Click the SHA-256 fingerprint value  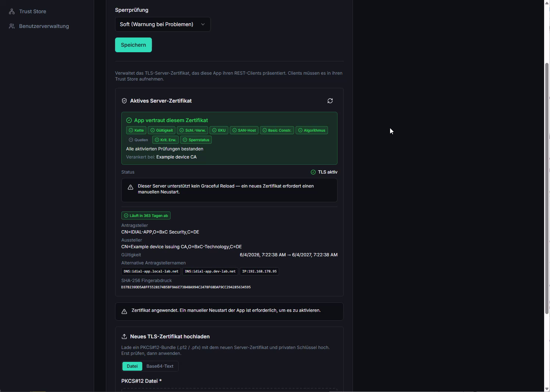click(186, 287)
